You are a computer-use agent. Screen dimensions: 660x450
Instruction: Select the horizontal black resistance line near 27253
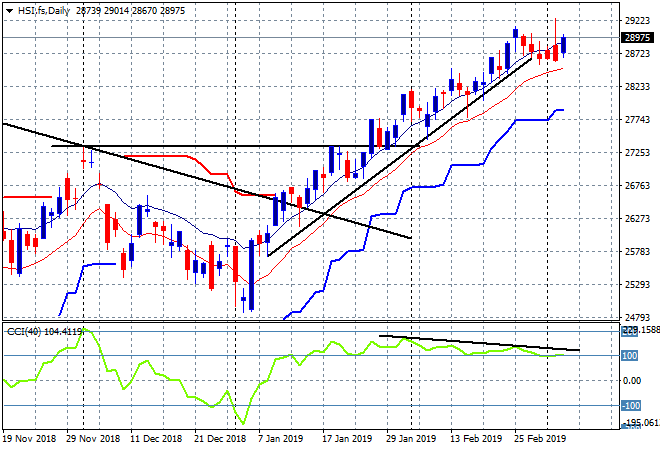click(236, 146)
